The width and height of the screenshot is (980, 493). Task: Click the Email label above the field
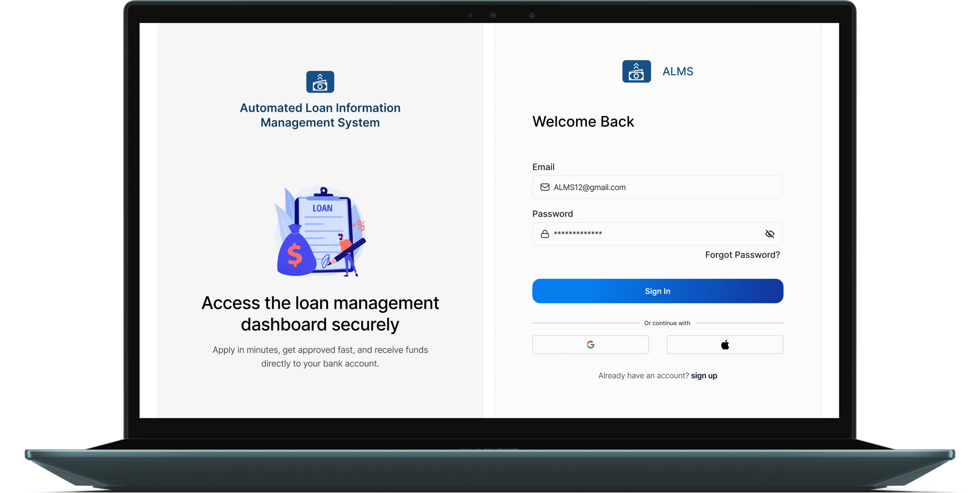click(543, 167)
